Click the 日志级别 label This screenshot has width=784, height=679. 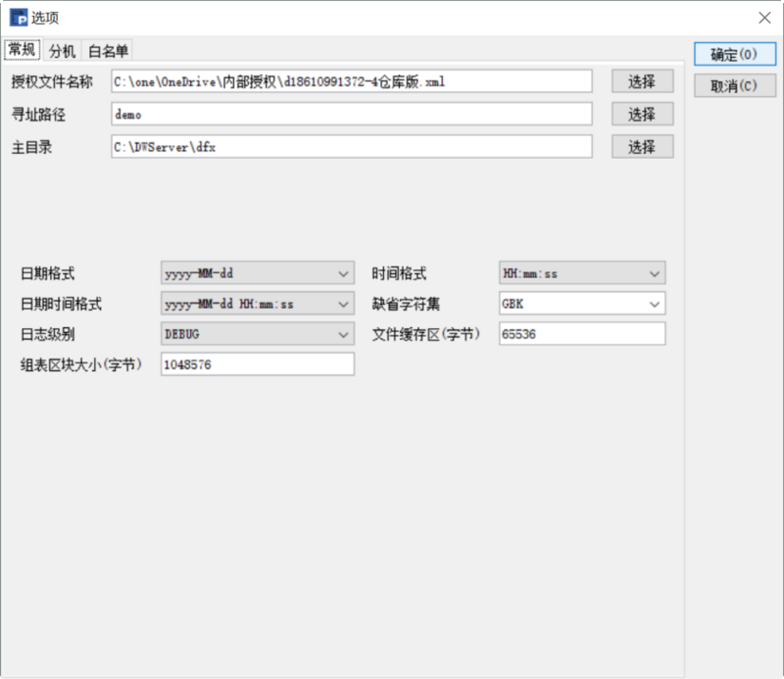click(x=47, y=334)
